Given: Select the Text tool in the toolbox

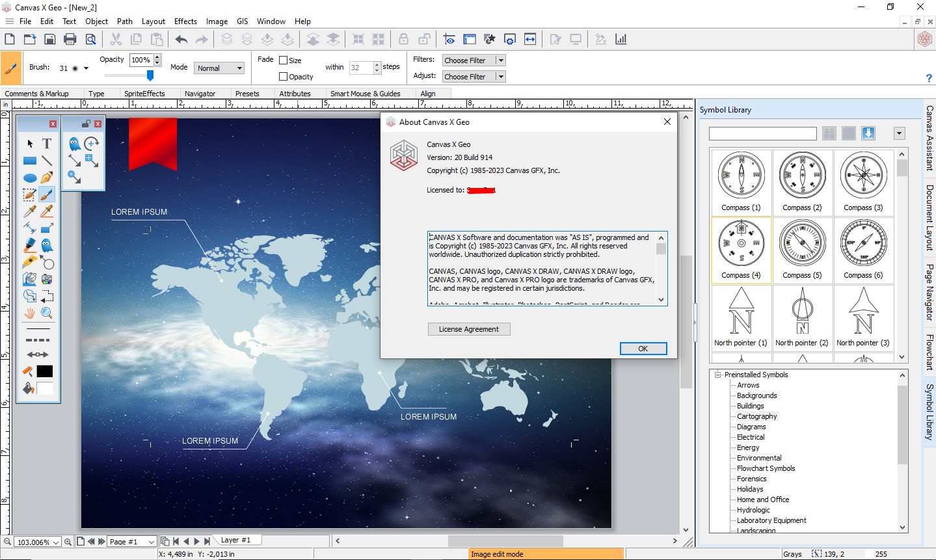Looking at the screenshot, I should (47, 144).
